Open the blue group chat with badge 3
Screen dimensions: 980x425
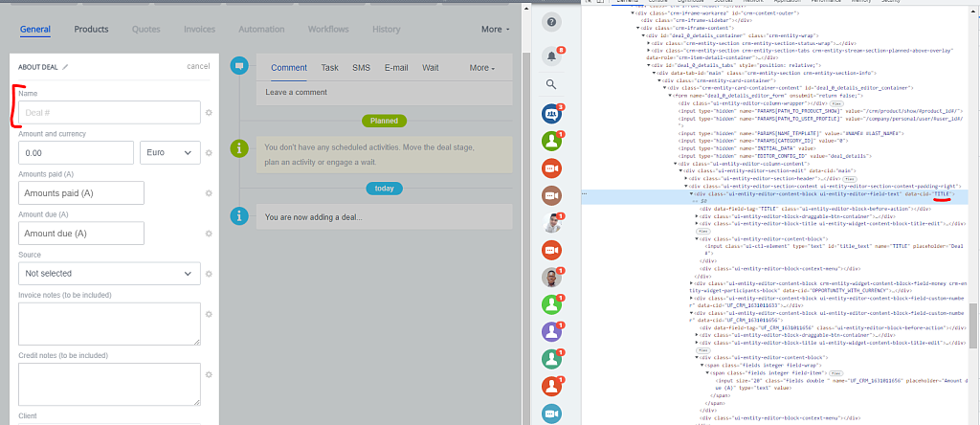[551, 114]
